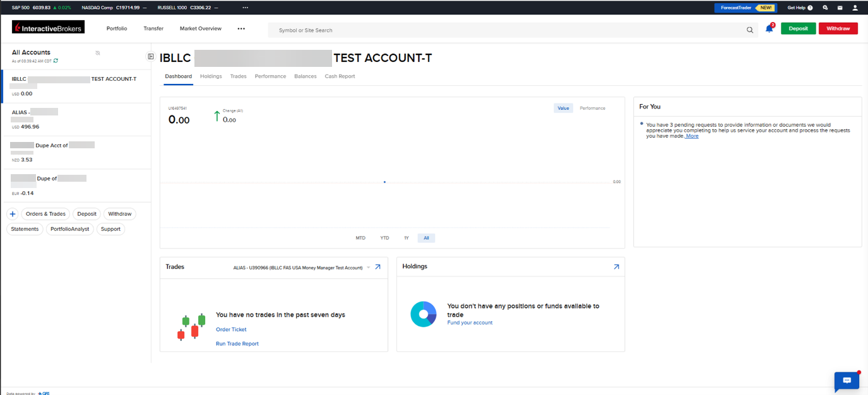This screenshot has width=868, height=395.
Task: Expand the Holdings widget arrow icon
Action: point(616,267)
